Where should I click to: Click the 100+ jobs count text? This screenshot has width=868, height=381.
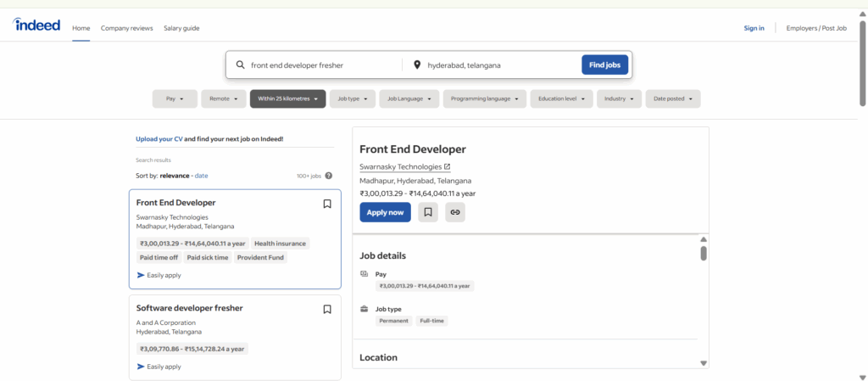[309, 176]
